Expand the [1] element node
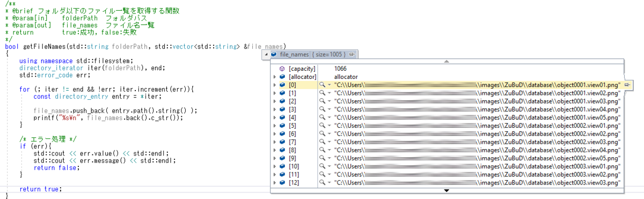The height and width of the screenshot is (199, 644). [x=275, y=93]
